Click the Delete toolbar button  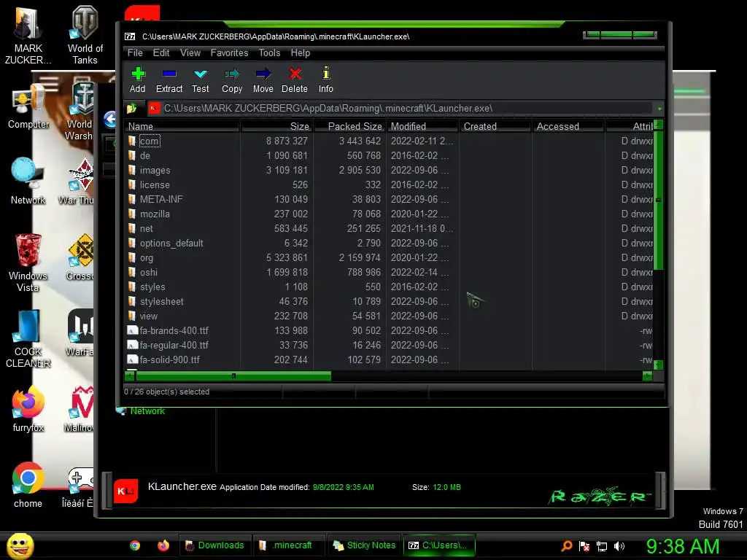click(295, 79)
